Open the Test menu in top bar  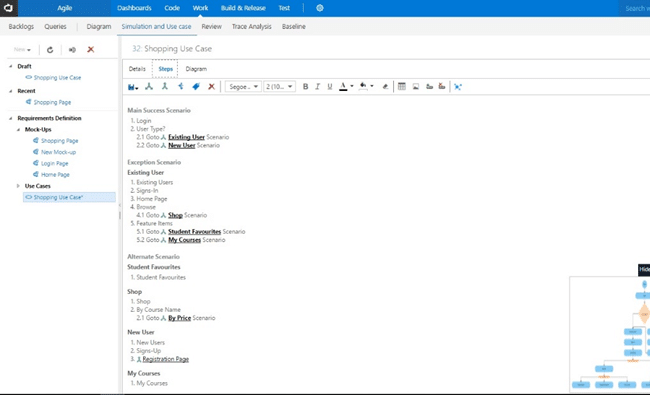click(x=284, y=8)
